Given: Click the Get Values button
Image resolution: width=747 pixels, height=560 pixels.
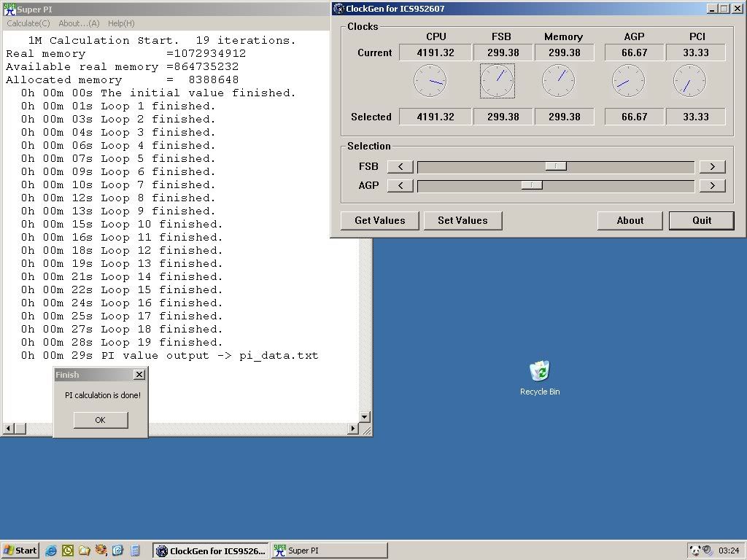Looking at the screenshot, I should coord(379,220).
